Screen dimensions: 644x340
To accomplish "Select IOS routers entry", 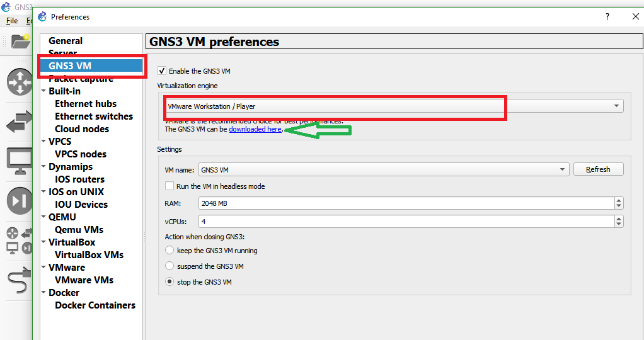I will point(79,179).
